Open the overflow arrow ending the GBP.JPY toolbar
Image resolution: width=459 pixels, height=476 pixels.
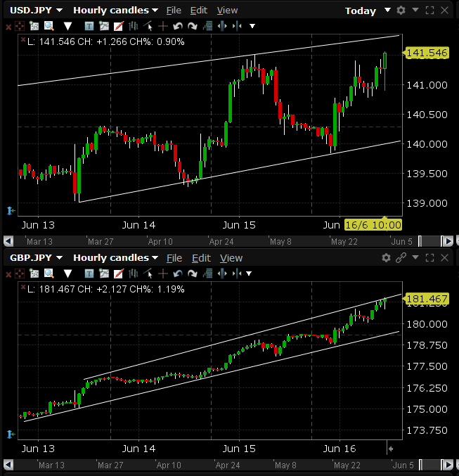point(249,274)
